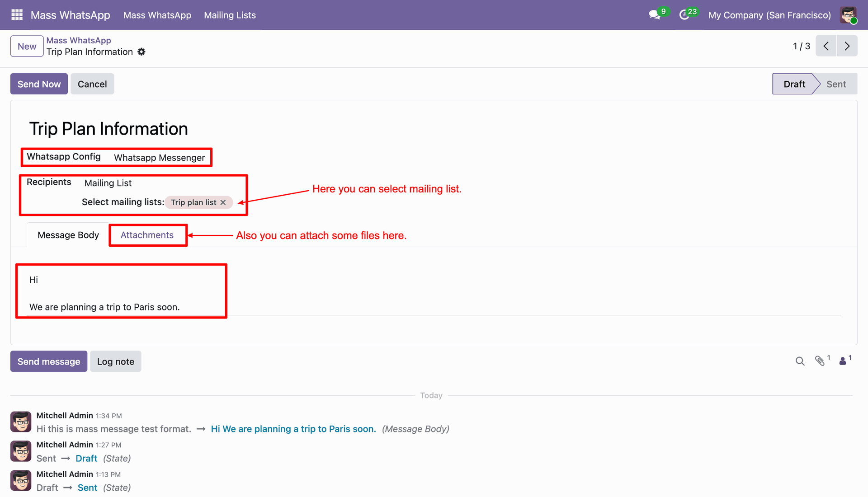The image size is (868, 497).
Task: Open the Mailing Lists menu
Action: coord(230,15)
